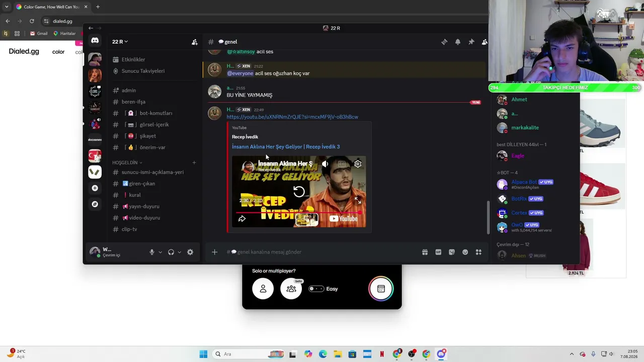Mute the microphone in Discord user panel
The width and height of the screenshot is (644, 362).
[152, 252]
